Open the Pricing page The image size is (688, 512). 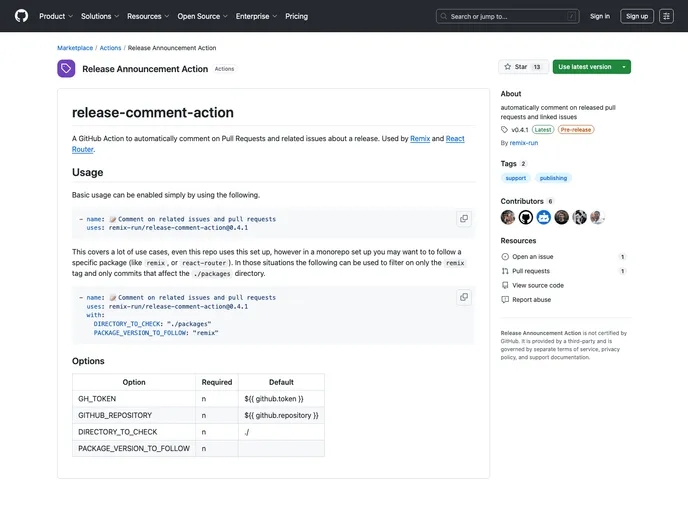click(296, 16)
